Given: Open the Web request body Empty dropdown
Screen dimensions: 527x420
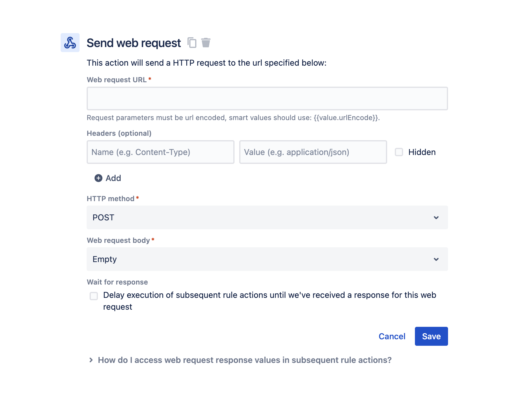Looking at the screenshot, I should (x=260, y=259).
